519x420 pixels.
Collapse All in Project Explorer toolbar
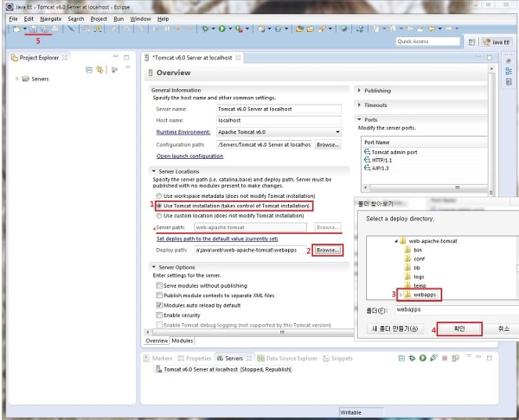click(x=89, y=70)
